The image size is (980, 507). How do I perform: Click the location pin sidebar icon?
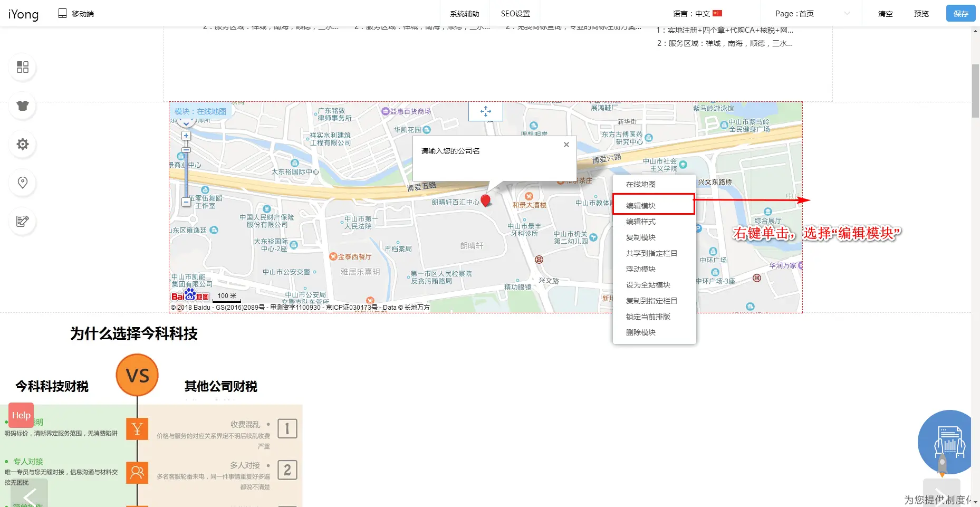click(x=23, y=183)
